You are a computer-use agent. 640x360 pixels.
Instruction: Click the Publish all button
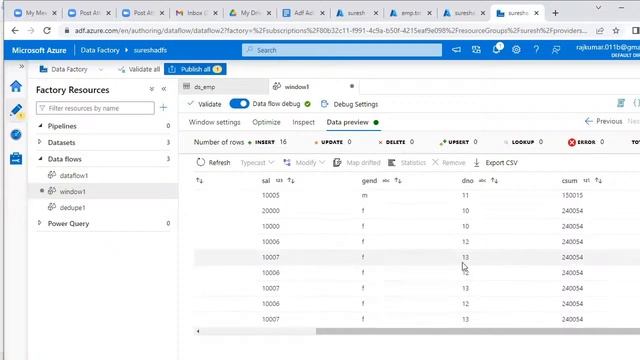[x=195, y=69]
